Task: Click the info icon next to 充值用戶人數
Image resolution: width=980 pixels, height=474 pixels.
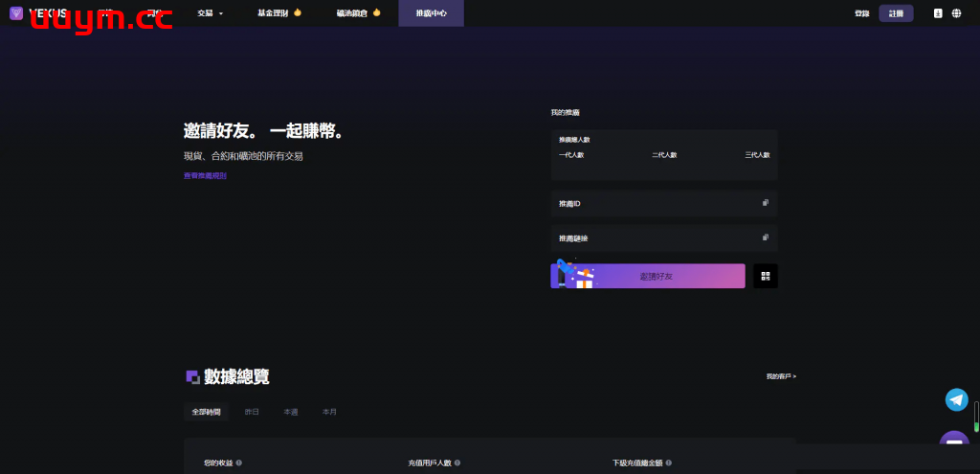Action: click(x=457, y=463)
